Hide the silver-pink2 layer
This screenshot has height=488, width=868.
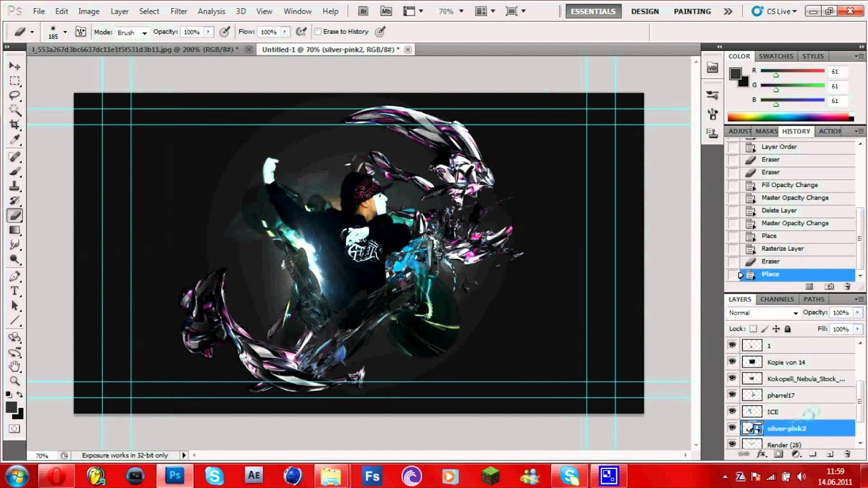[x=732, y=428]
